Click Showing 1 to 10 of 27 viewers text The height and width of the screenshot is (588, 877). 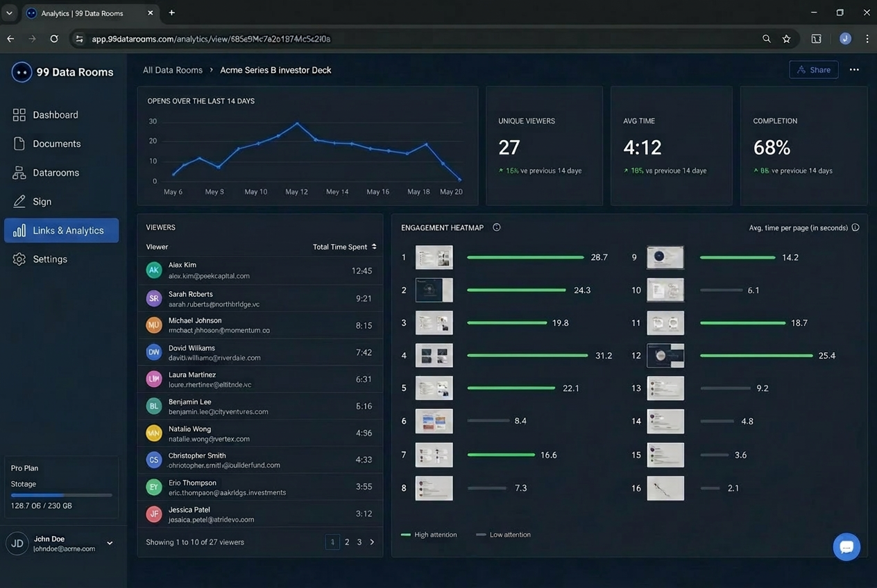click(x=195, y=542)
